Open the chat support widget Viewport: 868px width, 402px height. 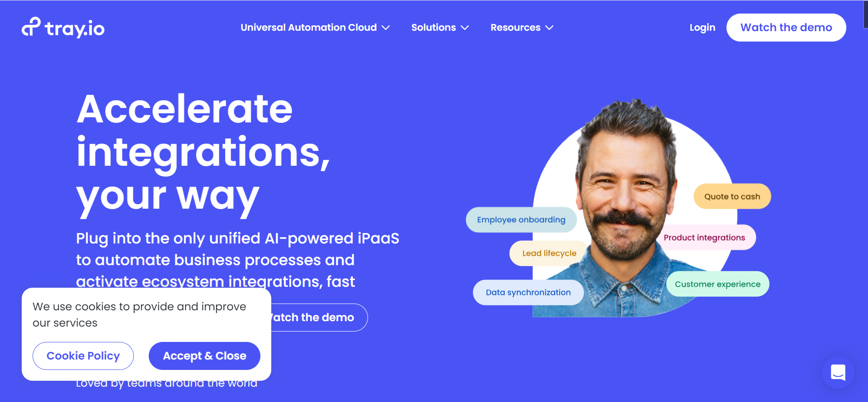(x=838, y=373)
